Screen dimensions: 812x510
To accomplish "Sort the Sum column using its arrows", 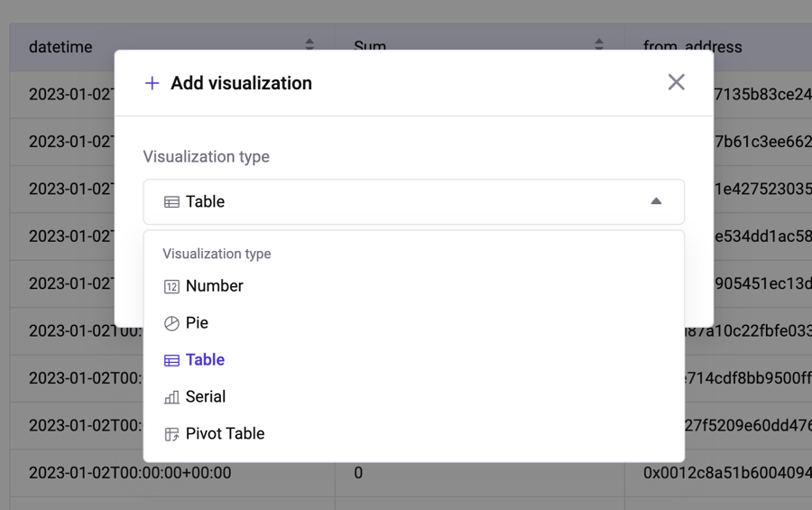I will (x=599, y=44).
